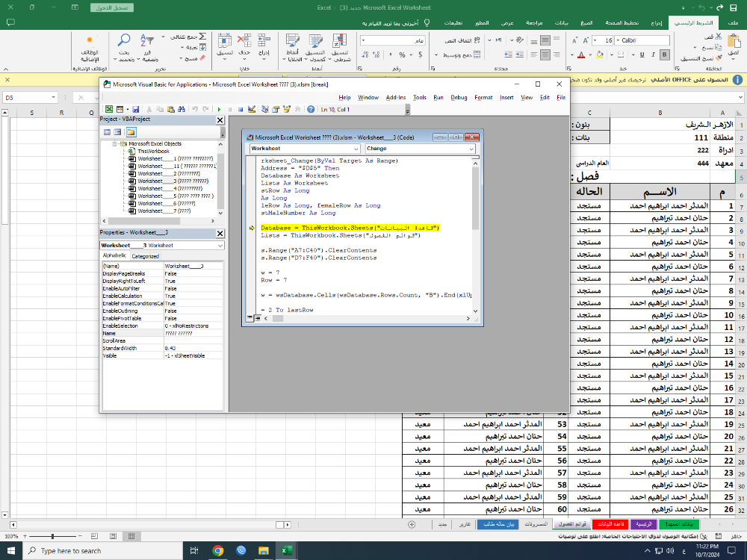
Task: Add a new sheet with the plus button
Action: pyautogui.click(x=412, y=524)
